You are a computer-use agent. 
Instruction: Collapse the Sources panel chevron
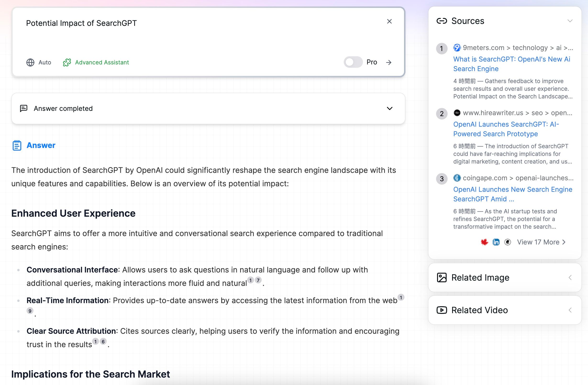pos(570,21)
